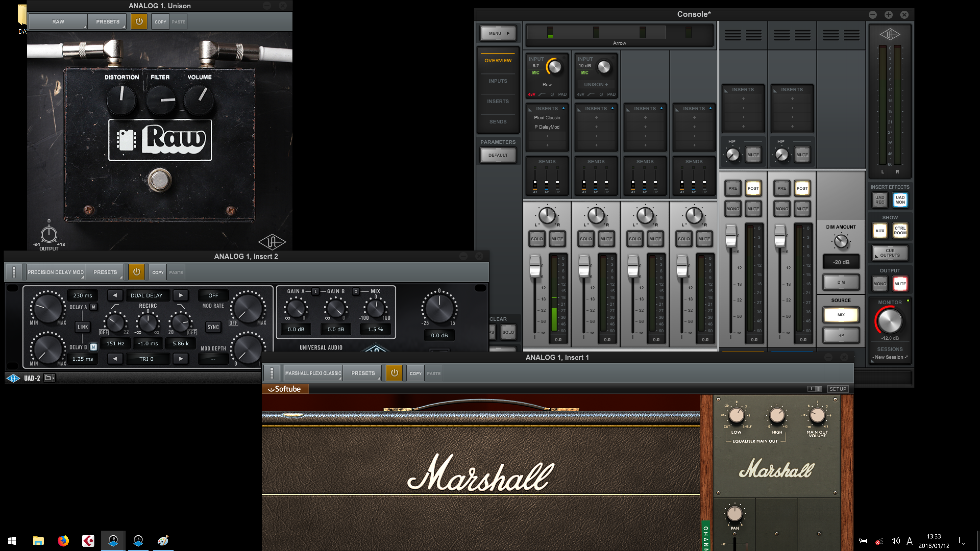
Task: Open RAW plugin name dropdown
Action: click(58, 22)
